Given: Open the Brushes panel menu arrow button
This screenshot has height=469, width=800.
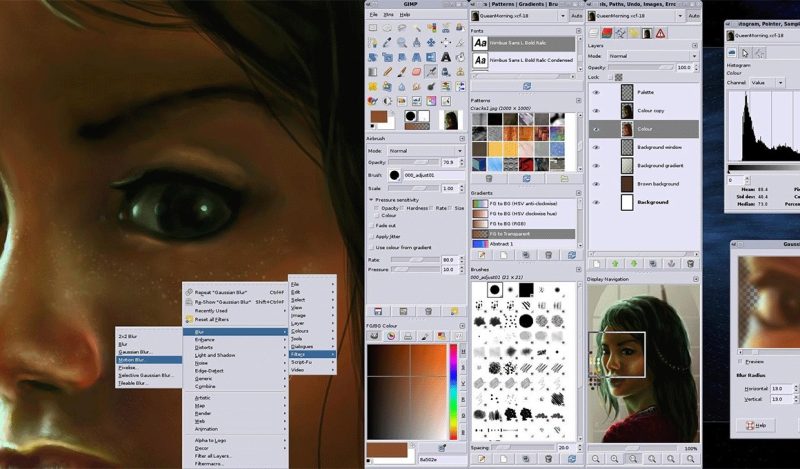Looking at the screenshot, I should 579,269.
